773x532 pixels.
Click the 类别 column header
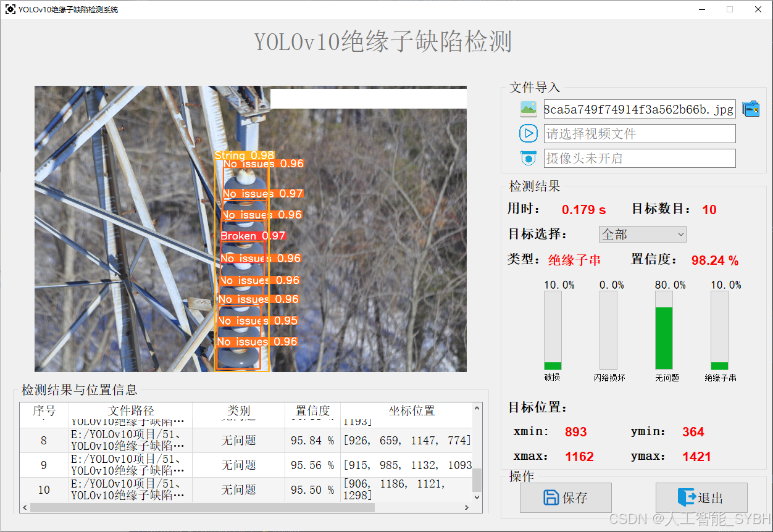[x=238, y=410]
